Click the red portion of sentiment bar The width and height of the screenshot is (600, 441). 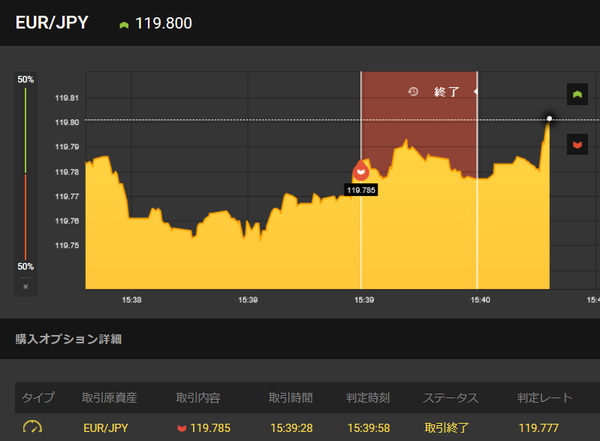[26, 217]
